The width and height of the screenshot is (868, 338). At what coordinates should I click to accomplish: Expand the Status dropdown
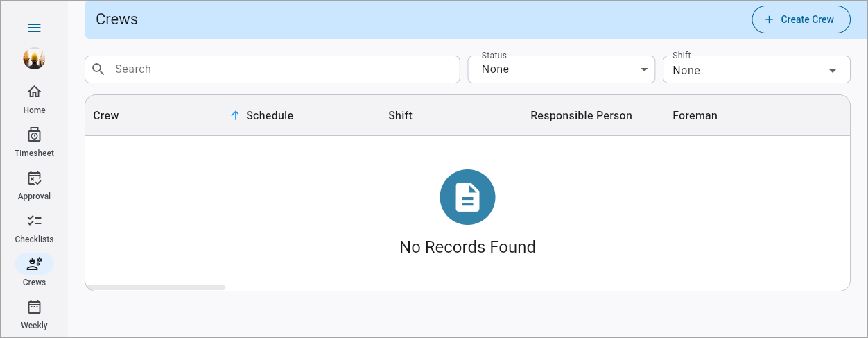point(561,69)
